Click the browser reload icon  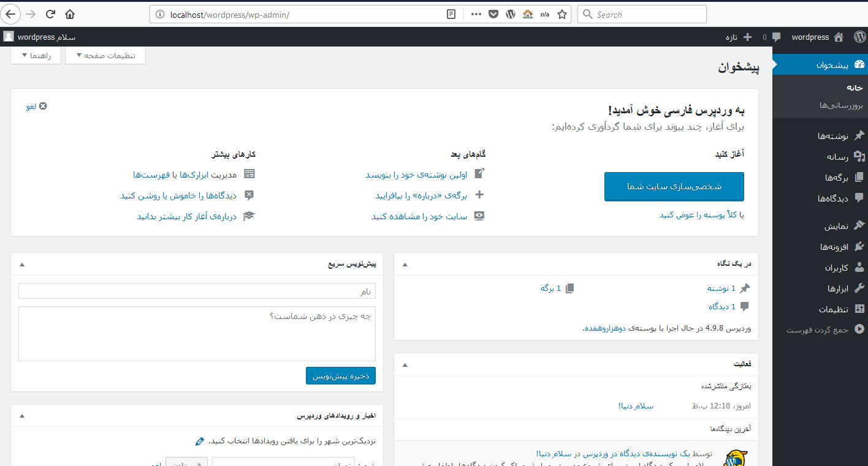[x=50, y=14]
